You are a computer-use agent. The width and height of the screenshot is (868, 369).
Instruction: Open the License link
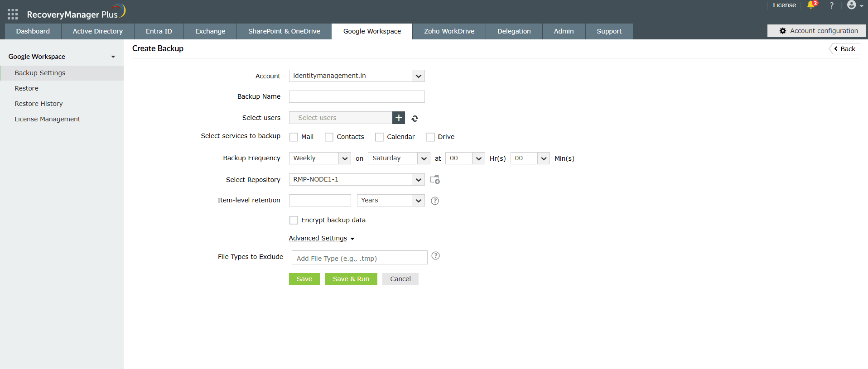pyautogui.click(x=784, y=5)
